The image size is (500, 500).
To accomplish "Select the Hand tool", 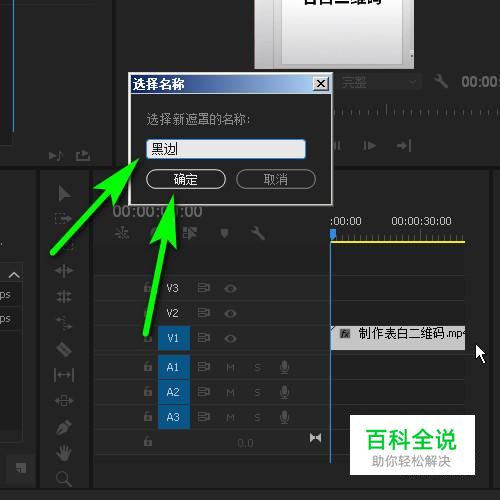I will coord(64,453).
